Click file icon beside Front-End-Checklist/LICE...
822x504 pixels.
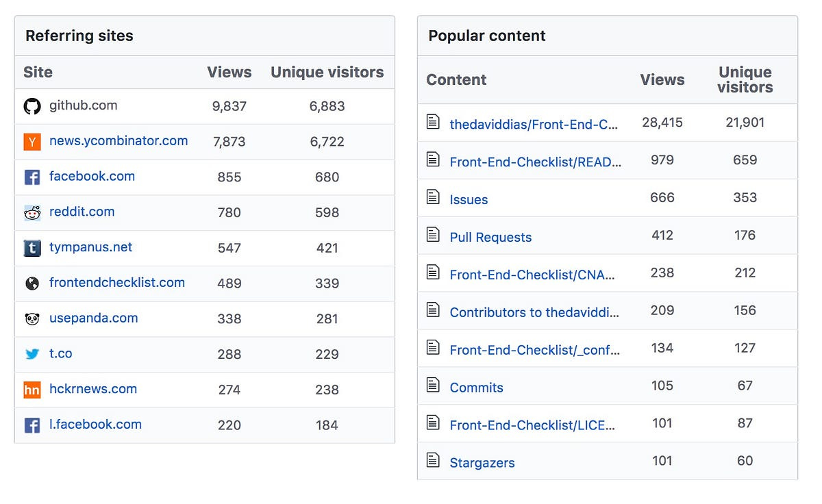pos(433,423)
